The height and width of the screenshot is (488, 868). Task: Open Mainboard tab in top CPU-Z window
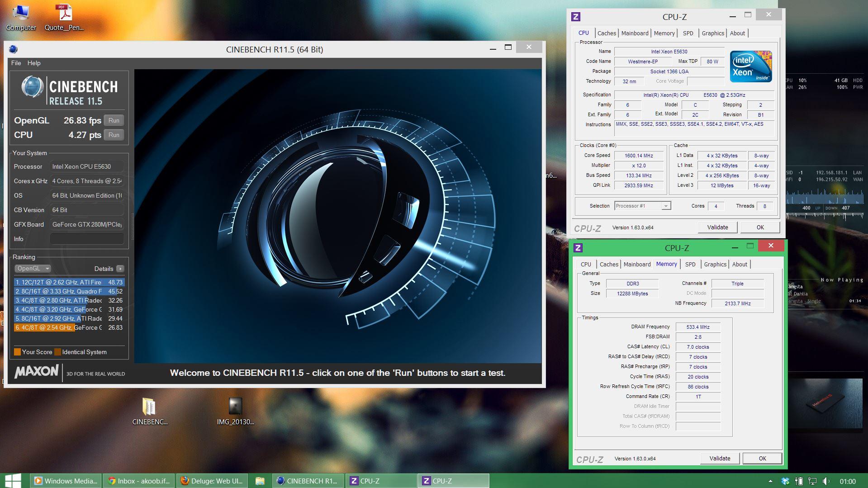pyautogui.click(x=635, y=33)
